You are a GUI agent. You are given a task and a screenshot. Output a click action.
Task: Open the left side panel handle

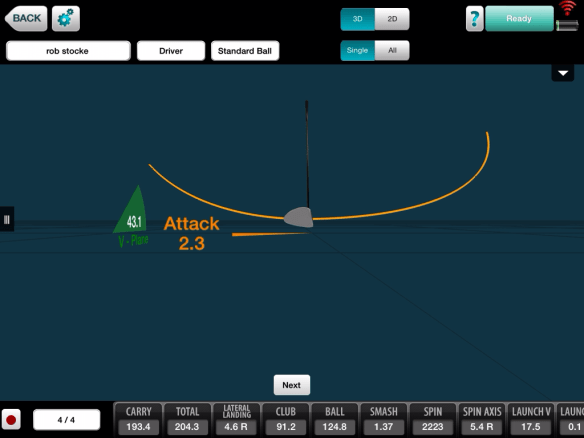point(7,219)
